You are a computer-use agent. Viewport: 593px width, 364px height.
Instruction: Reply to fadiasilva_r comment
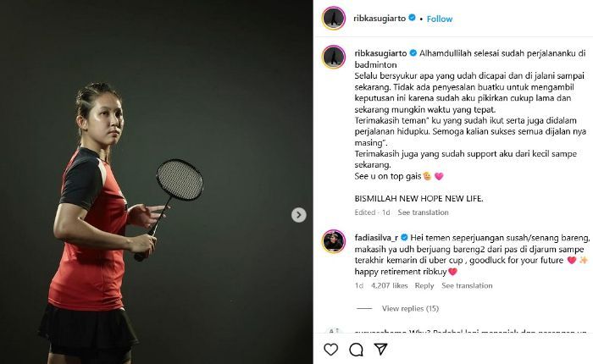pos(424,286)
